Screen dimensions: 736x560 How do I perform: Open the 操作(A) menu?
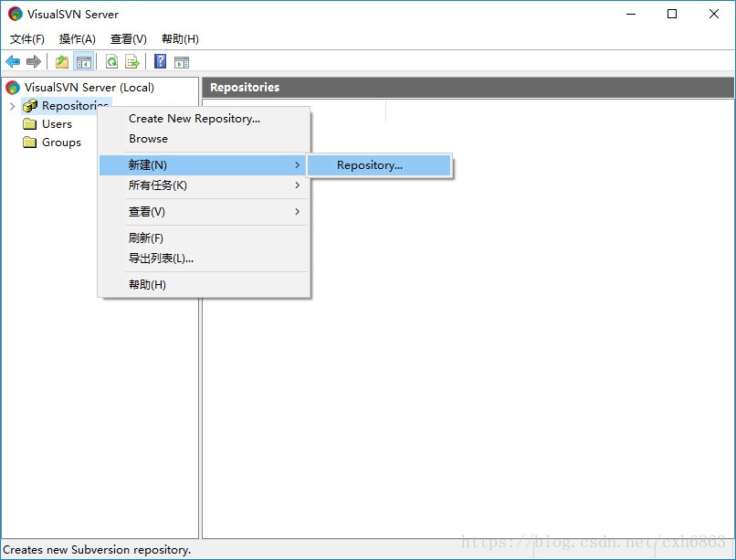point(78,39)
